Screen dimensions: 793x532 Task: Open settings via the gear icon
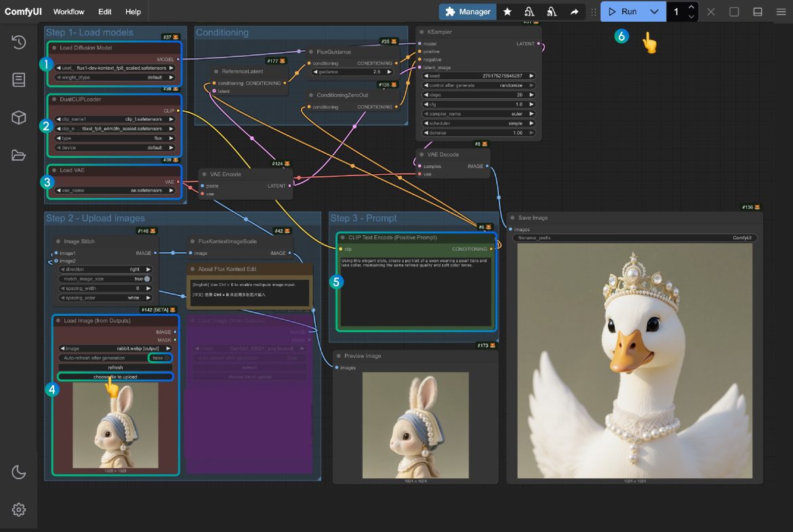18,510
